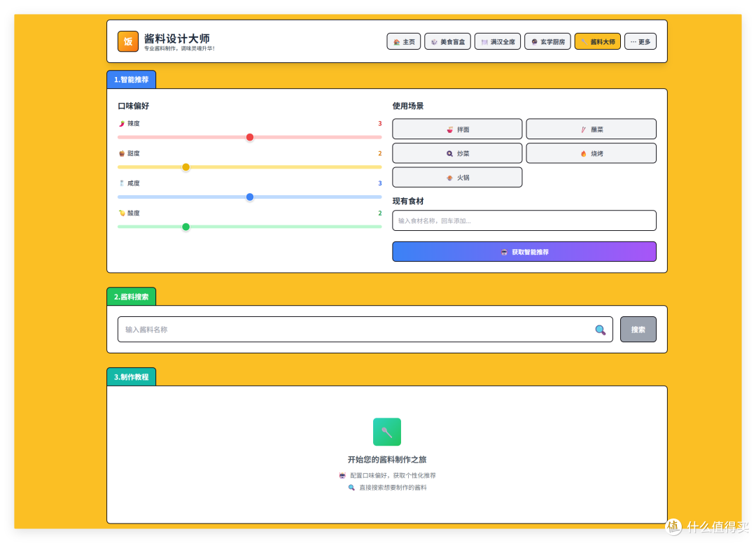Image resolution: width=756 pixels, height=543 pixels.
Task: Adjust the red 辣度 slider handle
Action: pos(250,137)
